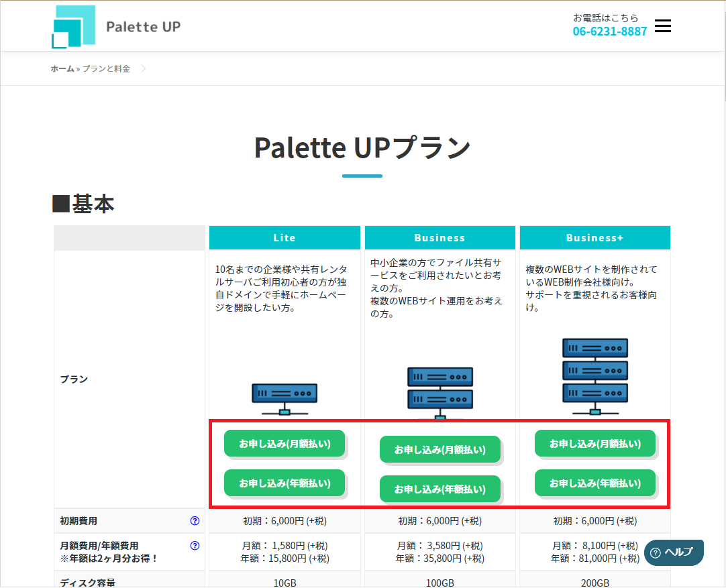Select the Lite column header
The image size is (726, 588).
pos(284,238)
